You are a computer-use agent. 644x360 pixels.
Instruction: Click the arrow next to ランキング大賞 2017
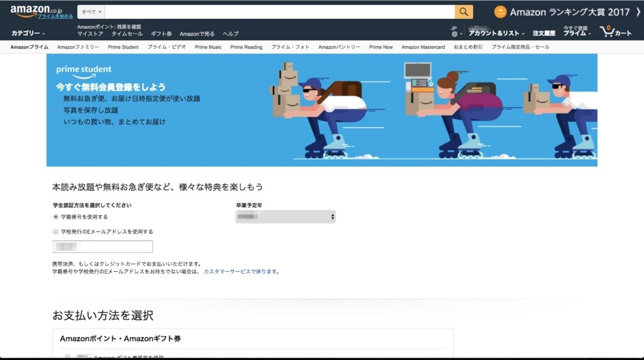(638, 12)
